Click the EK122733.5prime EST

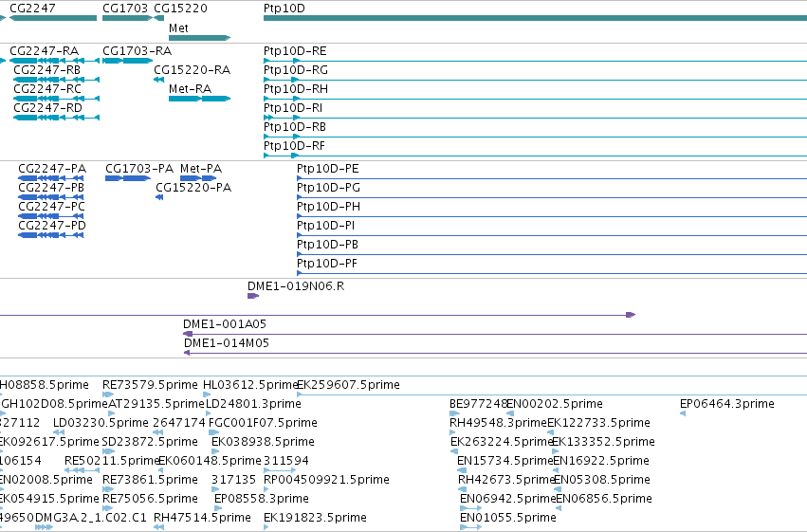[x=550, y=432]
